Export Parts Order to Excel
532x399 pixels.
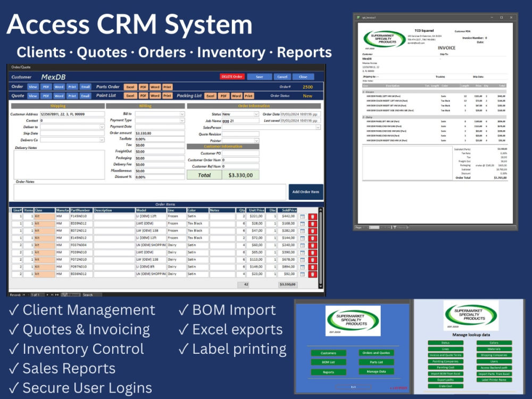130,87
